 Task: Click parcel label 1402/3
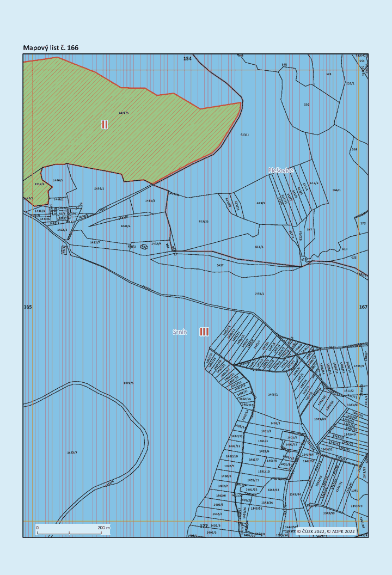point(215,525)
